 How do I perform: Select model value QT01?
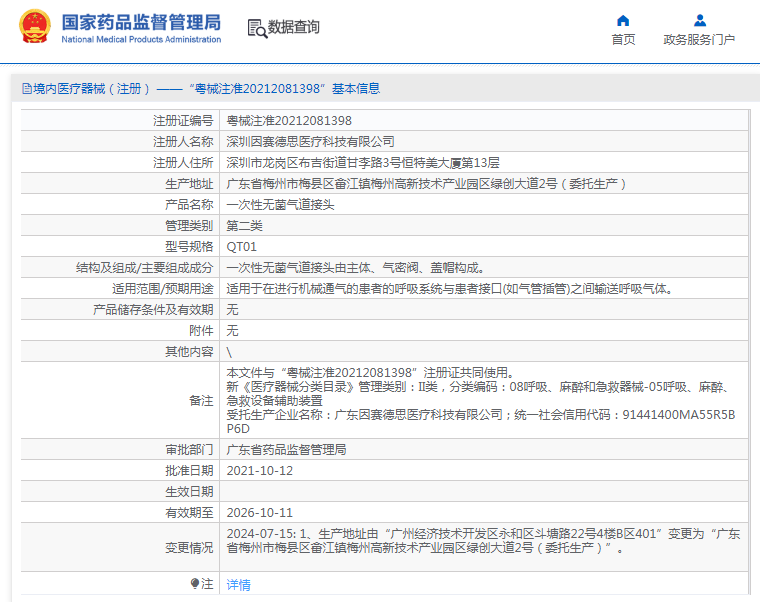pyautogui.click(x=241, y=247)
